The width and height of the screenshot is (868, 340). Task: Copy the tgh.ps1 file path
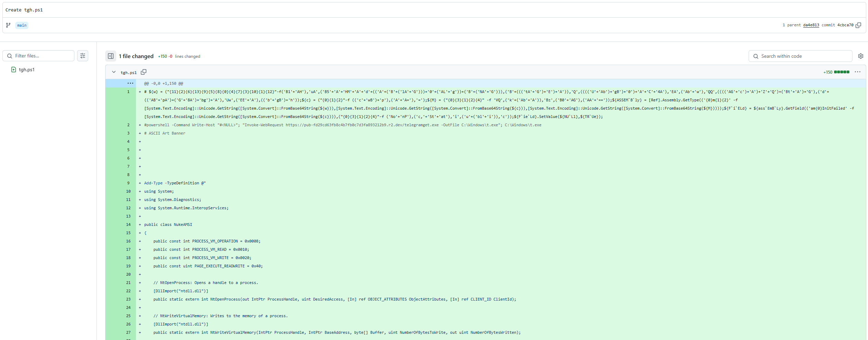coord(144,72)
